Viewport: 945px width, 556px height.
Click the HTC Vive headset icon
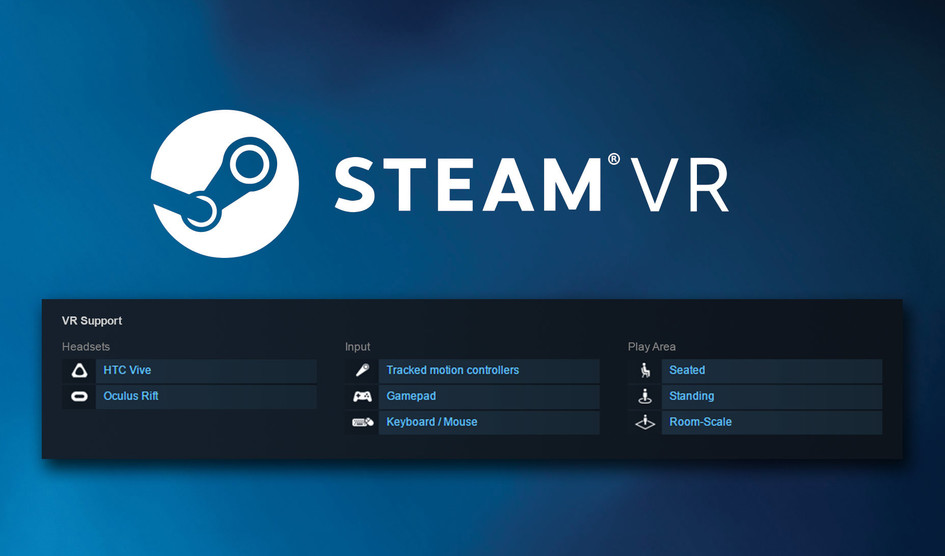(79, 370)
